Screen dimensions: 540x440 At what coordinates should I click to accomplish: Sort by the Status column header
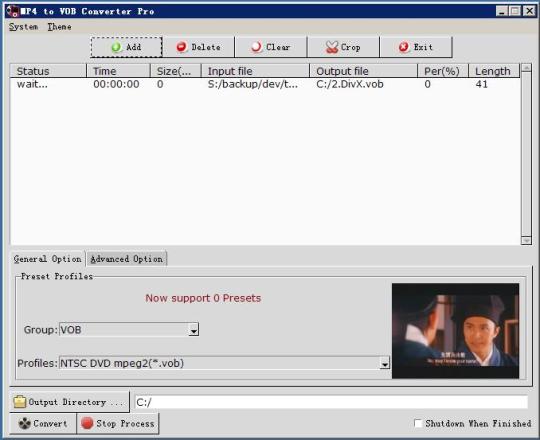pyautogui.click(x=48, y=71)
